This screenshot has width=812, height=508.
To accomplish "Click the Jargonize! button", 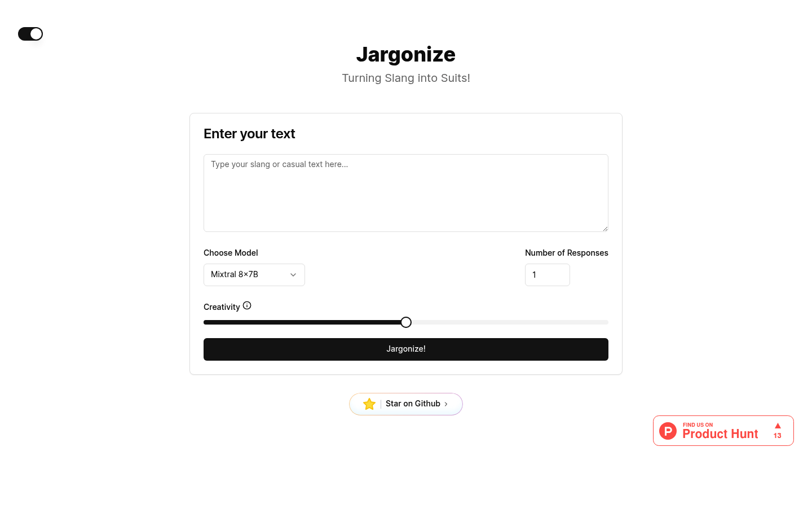I will 406,349.
